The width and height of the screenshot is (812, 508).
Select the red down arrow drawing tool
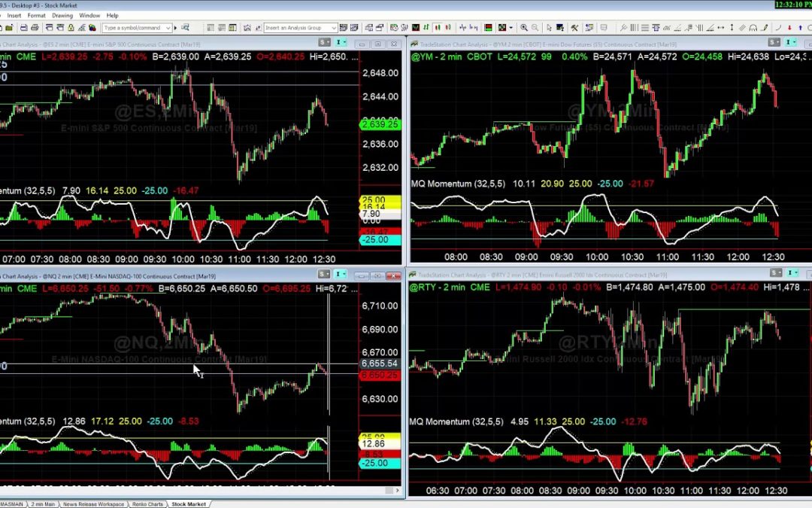click(789, 28)
